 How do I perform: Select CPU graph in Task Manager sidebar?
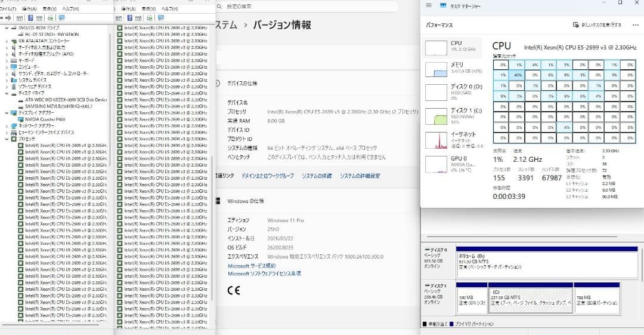click(x=453, y=48)
